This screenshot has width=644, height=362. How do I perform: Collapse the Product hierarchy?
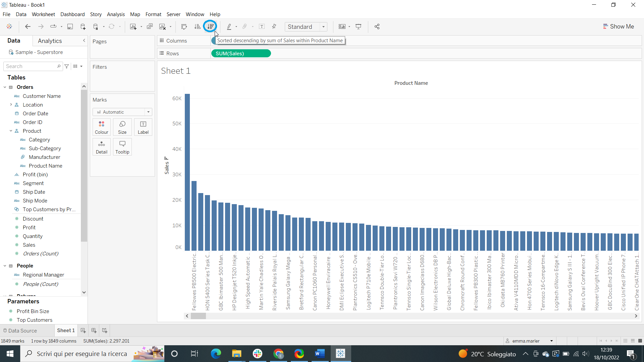point(11,131)
